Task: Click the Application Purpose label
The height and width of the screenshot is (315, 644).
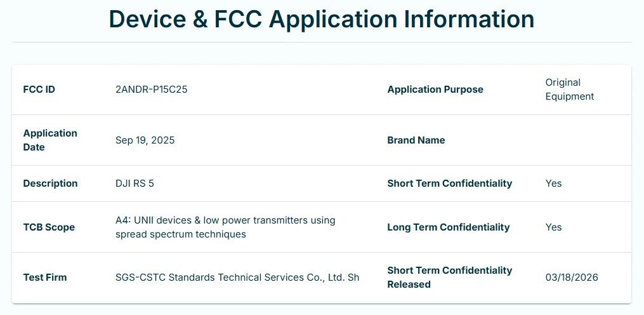Action: [x=435, y=90]
